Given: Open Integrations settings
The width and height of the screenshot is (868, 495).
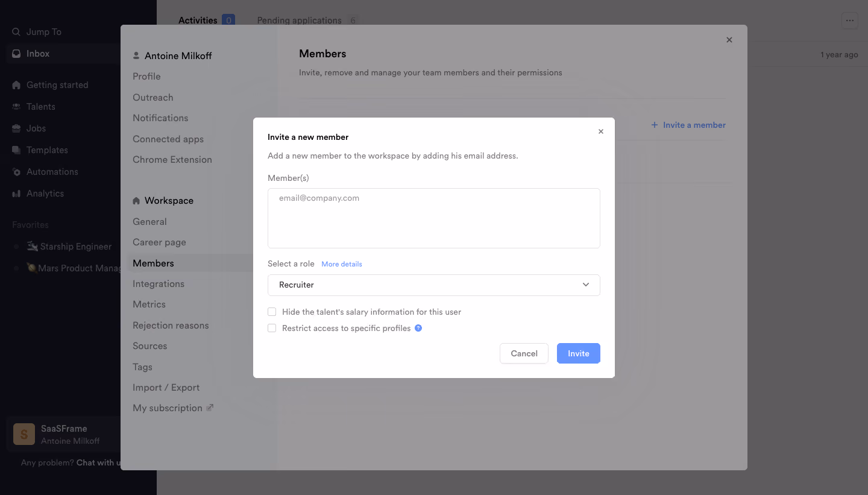Looking at the screenshot, I should [x=159, y=284].
